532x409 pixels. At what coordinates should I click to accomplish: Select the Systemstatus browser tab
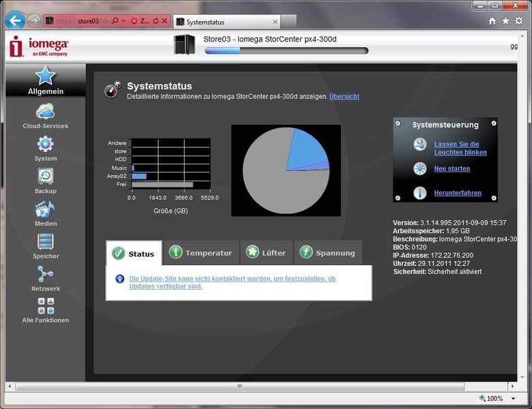pos(226,22)
